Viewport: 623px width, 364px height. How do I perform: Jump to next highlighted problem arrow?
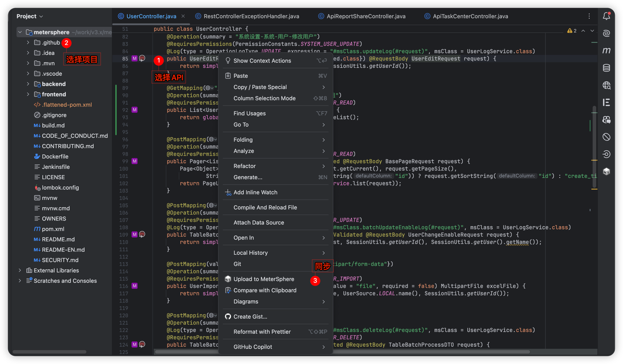click(x=592, y=31)
